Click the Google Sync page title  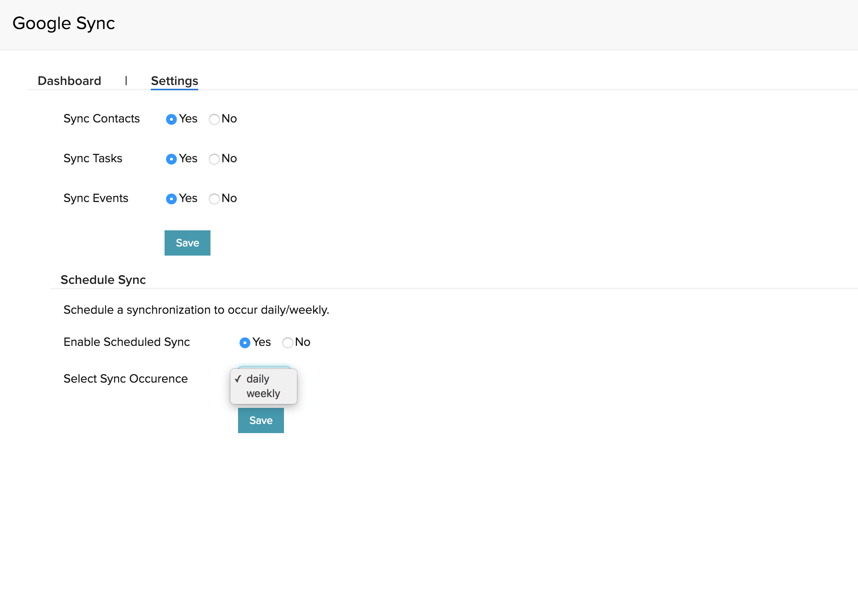click(64, 24)
